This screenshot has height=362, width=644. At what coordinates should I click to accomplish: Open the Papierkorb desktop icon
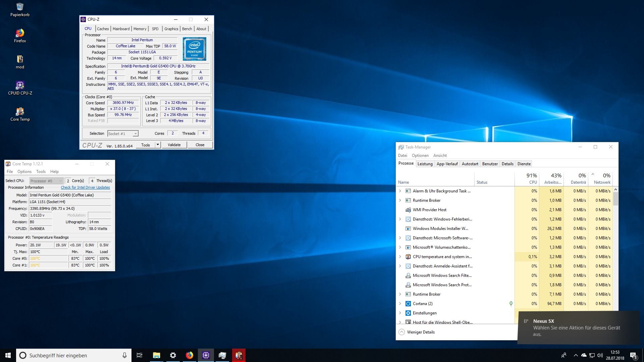(x=20, y=9)
